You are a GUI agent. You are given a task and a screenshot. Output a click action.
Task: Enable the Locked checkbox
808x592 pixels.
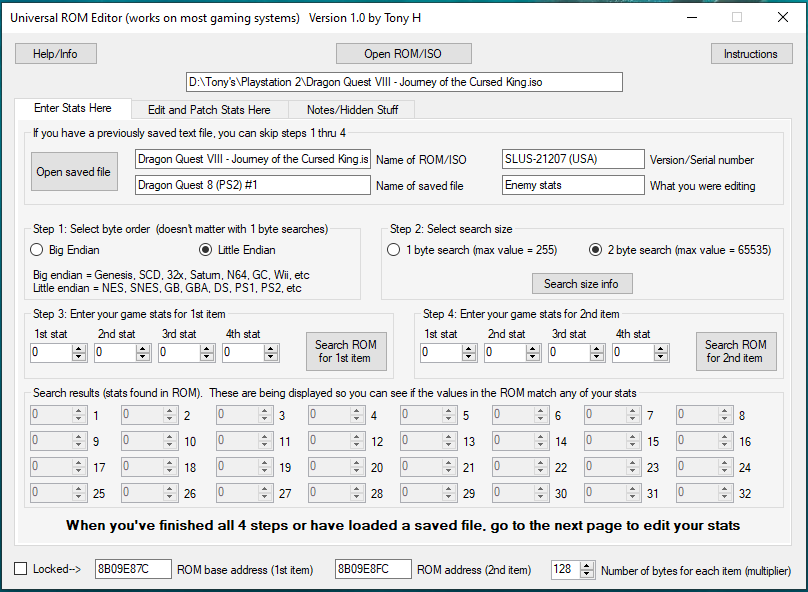[21, 569]
